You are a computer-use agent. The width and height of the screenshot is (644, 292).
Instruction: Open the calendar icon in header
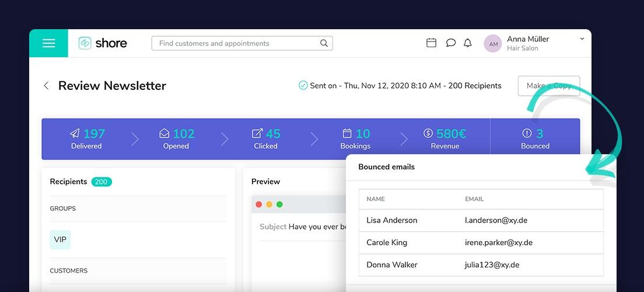[x=431, y=43]
